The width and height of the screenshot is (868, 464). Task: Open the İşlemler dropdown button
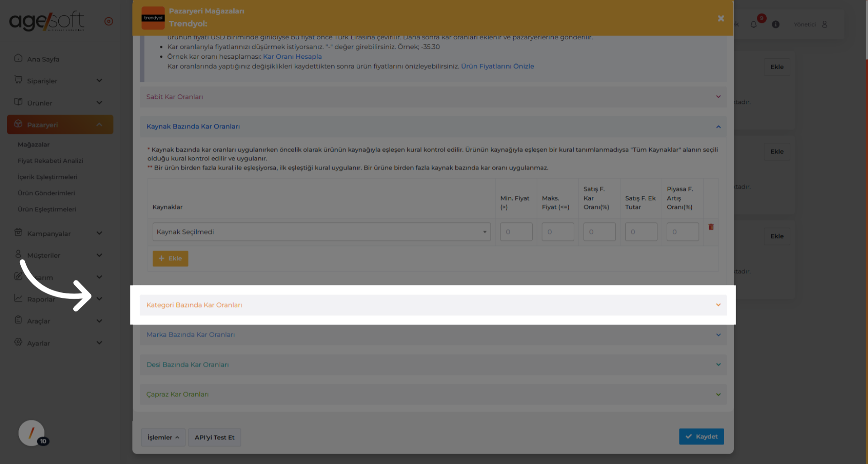click(163, 437)
